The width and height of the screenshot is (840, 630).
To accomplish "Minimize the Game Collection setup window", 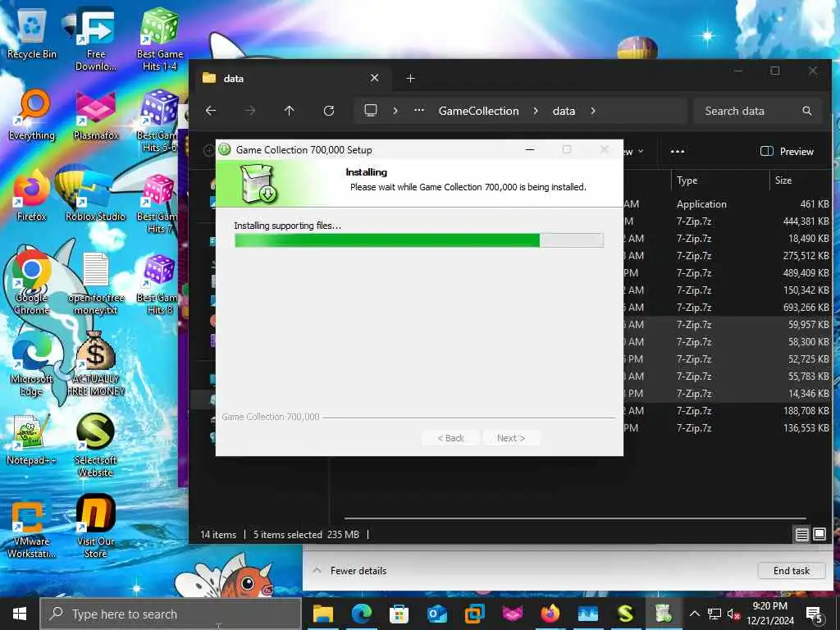I will [x=530, y=150].
